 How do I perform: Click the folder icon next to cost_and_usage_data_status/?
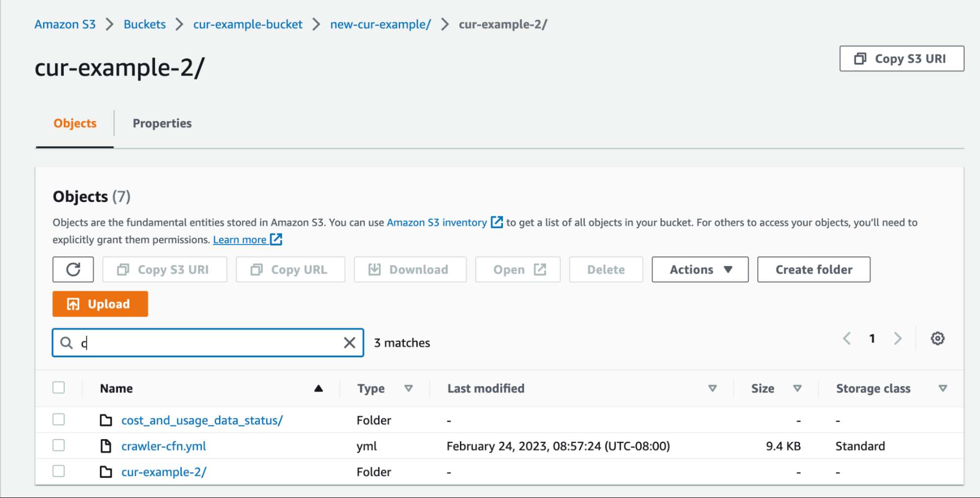(105, 420)
